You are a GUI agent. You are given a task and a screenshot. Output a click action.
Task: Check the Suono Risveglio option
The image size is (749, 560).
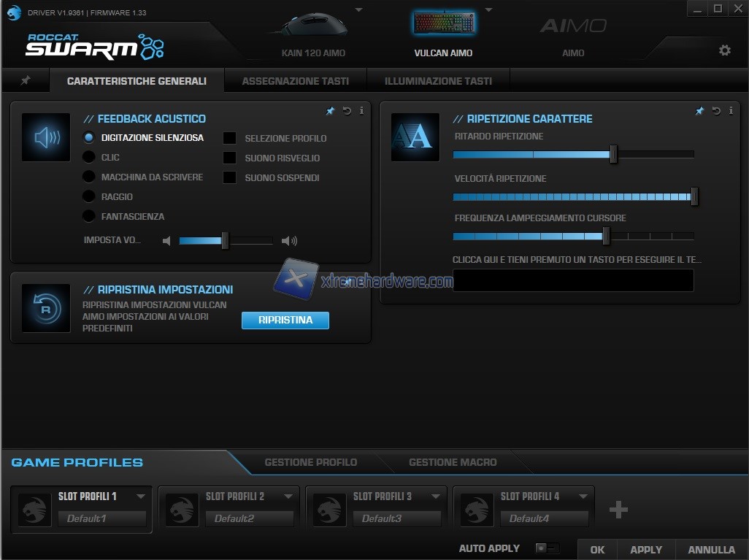[x=229, y=158]
